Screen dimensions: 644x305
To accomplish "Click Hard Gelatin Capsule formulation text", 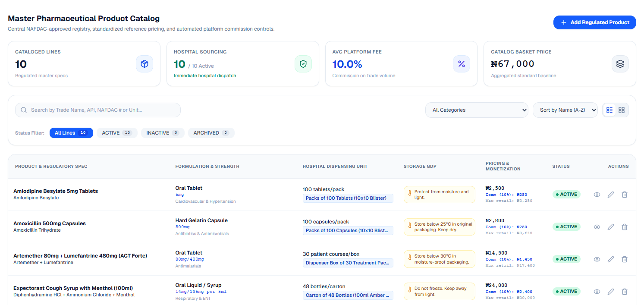I will tap(201, 220).
